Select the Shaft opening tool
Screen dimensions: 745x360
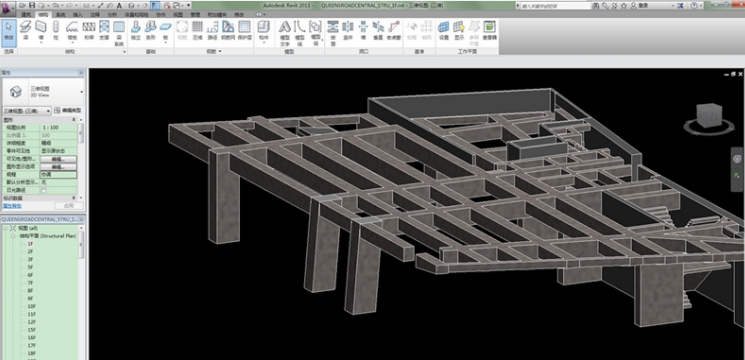coord(348,30)
